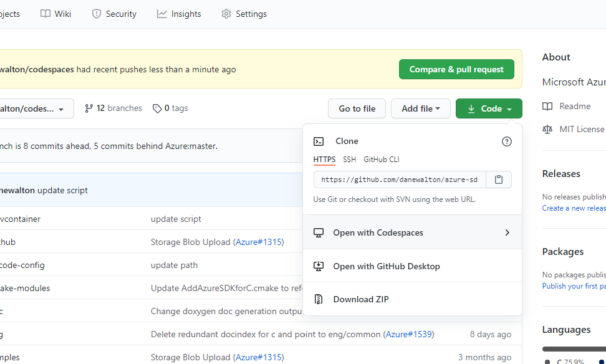The height and width of the screenshot is (364, 606).
Task: Copy clone URL with clipboard icon
Action: 499,180
